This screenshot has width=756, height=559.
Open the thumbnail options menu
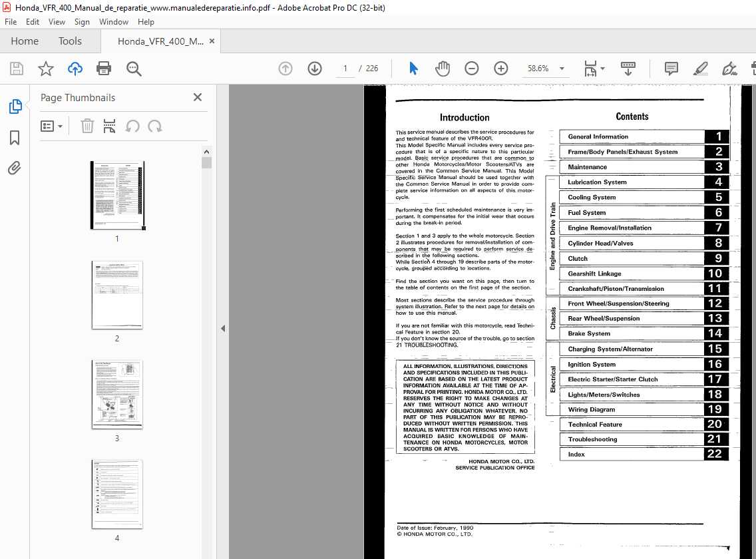pos(52,126)
